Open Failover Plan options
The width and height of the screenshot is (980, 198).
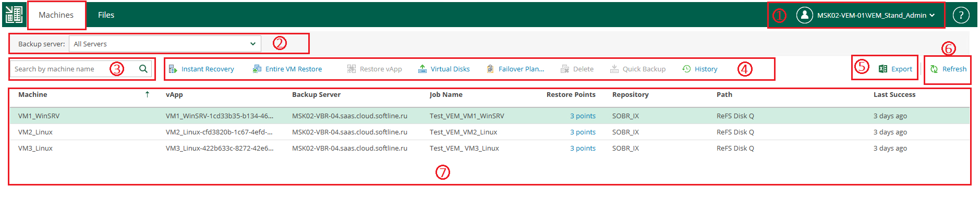click(x=515, y=69)
